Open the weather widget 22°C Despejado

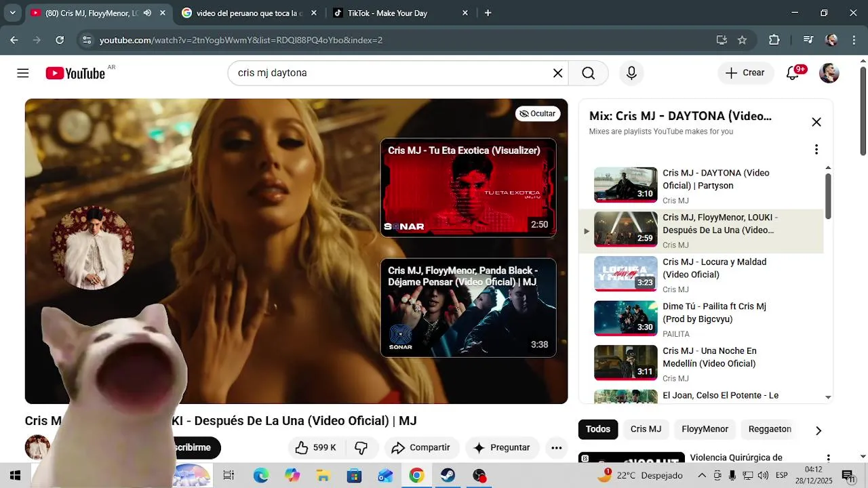[x=640, y=475]
